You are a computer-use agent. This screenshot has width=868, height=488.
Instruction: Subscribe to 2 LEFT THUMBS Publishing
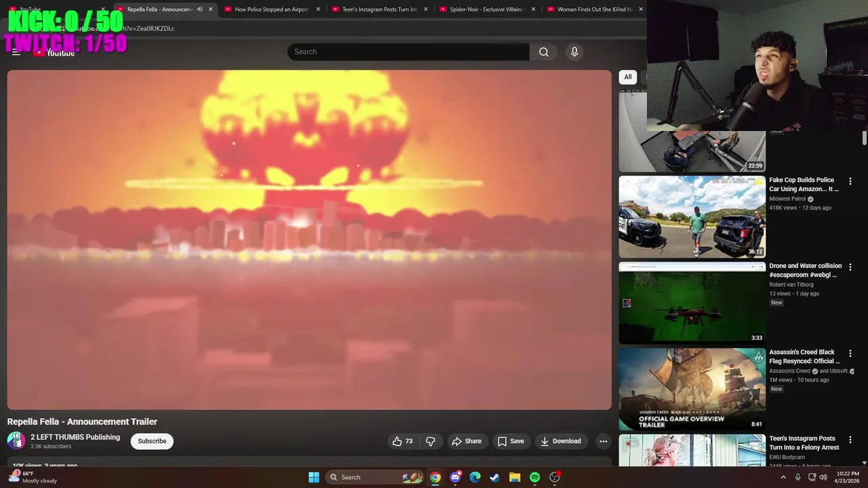152,441
